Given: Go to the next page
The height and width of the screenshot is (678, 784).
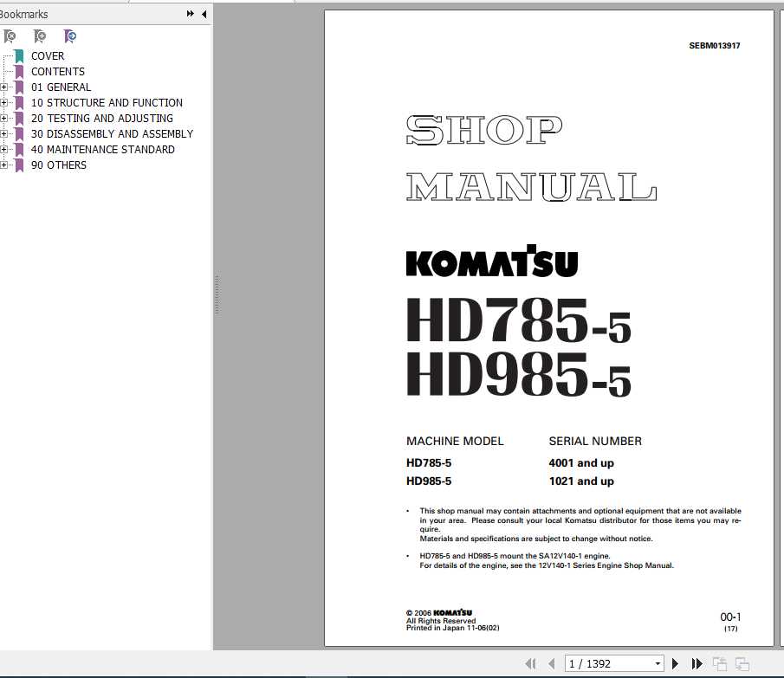Looking at the screenshot, I should click(x=675, y=663).
